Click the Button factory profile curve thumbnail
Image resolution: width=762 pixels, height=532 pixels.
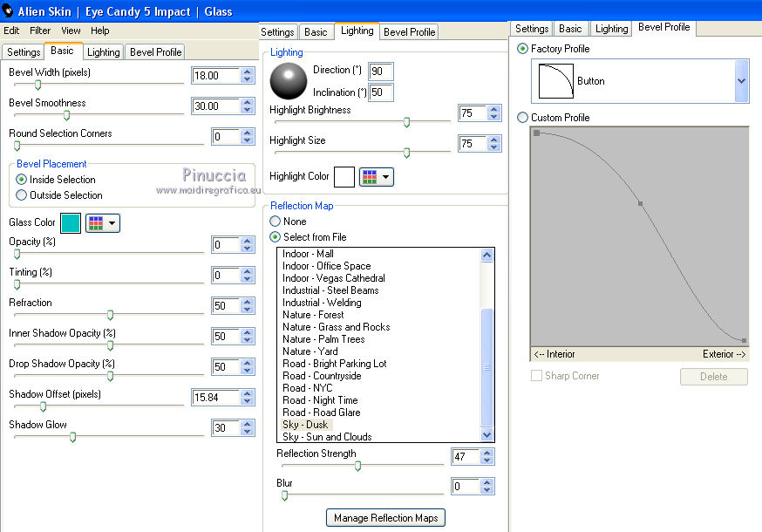pos(556,81)
